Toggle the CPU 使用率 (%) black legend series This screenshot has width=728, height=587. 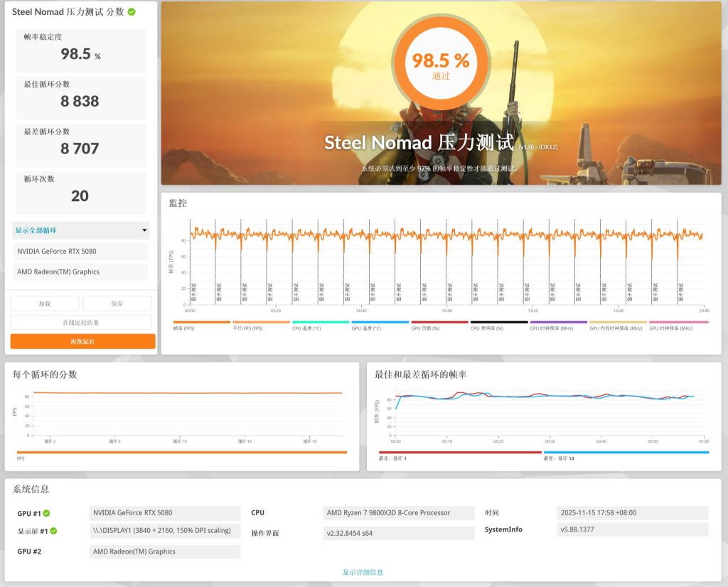(x=487, y=328)
